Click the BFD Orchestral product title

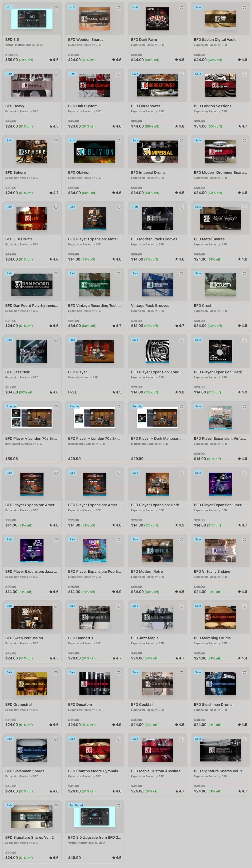[x=19, y=704]
